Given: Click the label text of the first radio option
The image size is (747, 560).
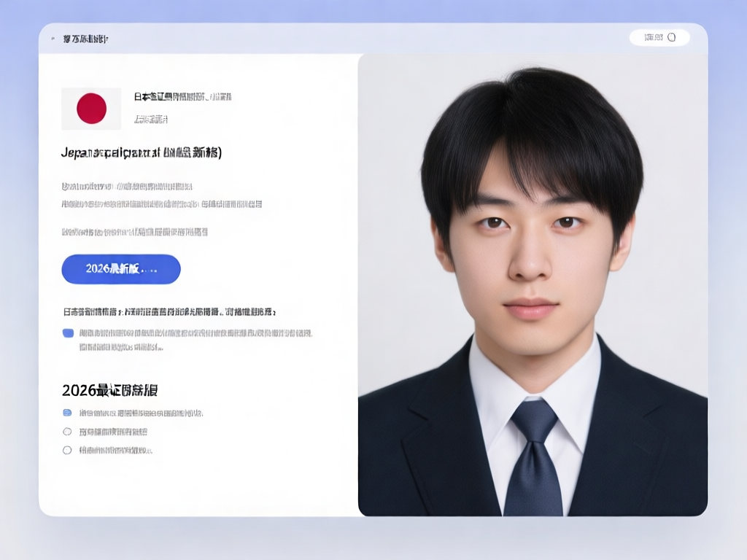Looking at the screenshot, I should click(140, 413).
